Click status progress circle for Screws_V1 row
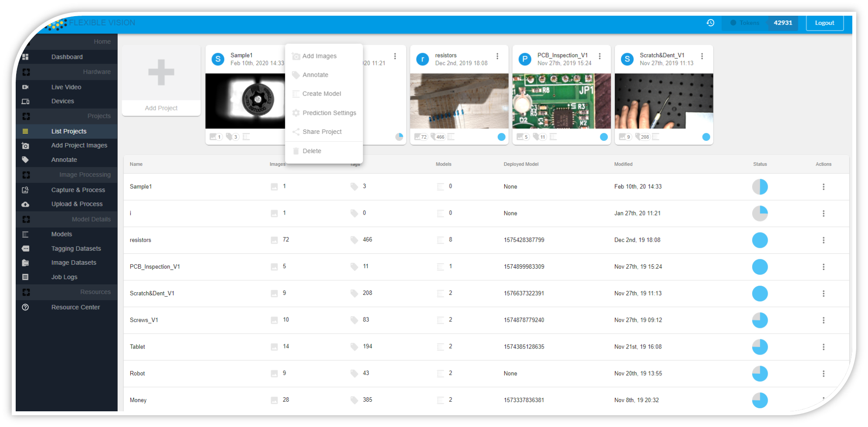Image resolution: width=868 pixels, height=427 pixels. click(x=759, y=320)
